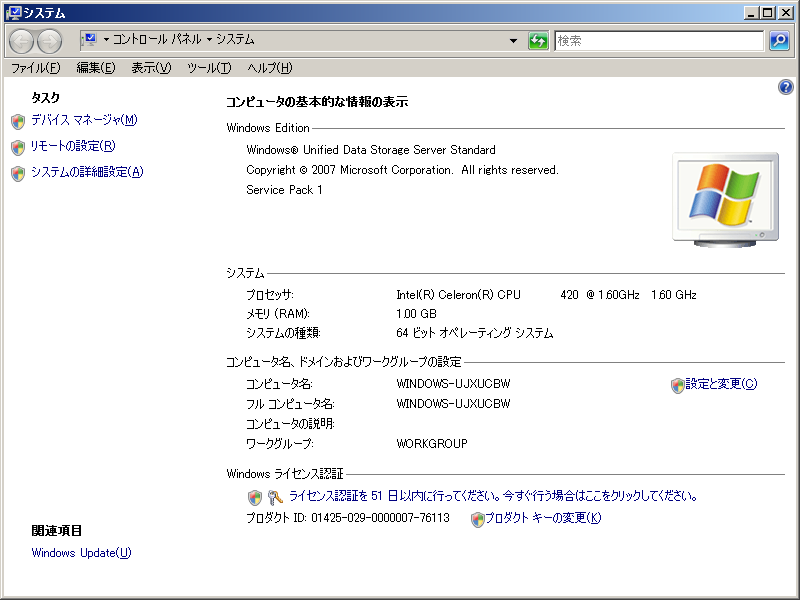Click the メモリ (RAM): label

click(278, 314)
